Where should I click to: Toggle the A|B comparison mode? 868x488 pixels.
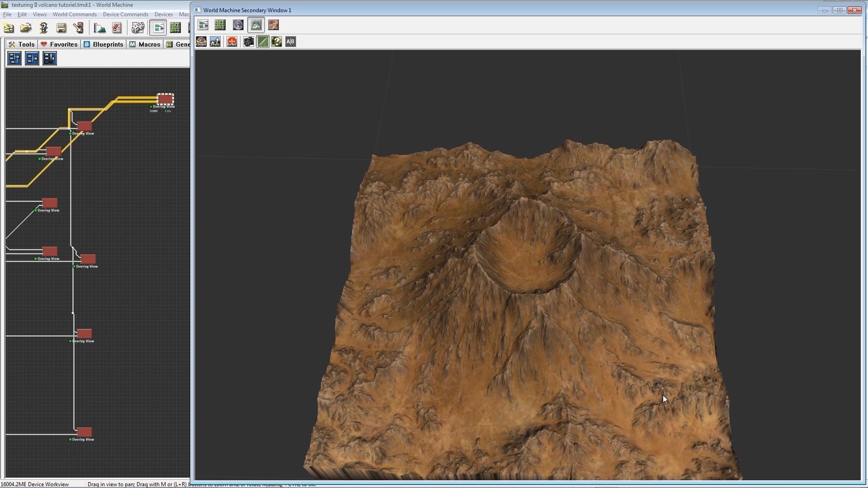click(290, 42)
